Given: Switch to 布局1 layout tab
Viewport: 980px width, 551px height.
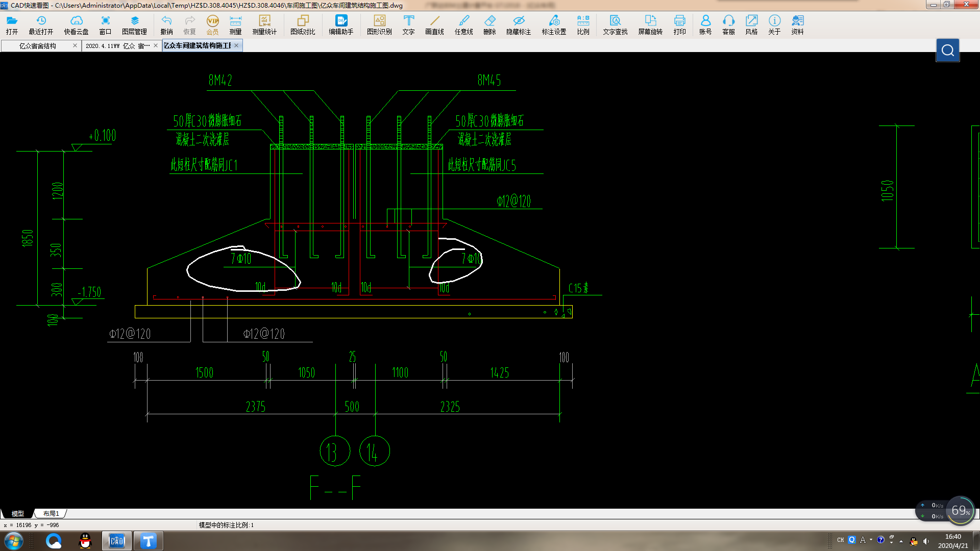Looking at the screenshot, I should [x=51, y=513].
